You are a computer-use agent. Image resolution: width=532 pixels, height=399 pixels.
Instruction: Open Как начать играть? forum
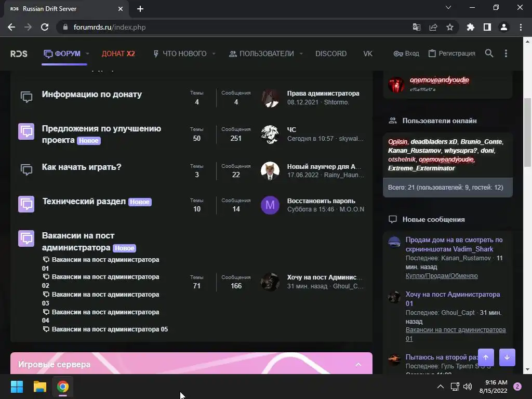[x=82, y=167]
